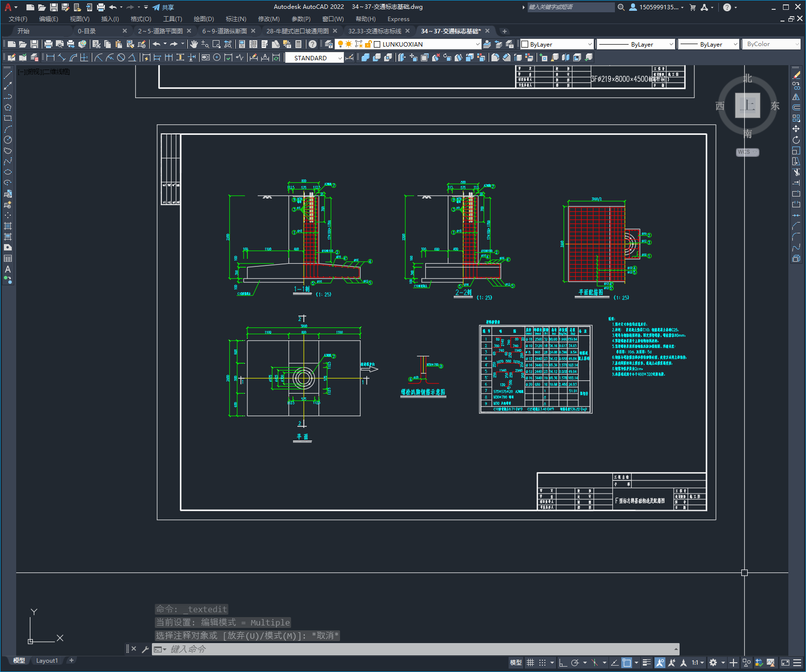Click the WCS label under the ViewCube
The height and width of the screenshot is (672, 806).
[x=747, y=152]
